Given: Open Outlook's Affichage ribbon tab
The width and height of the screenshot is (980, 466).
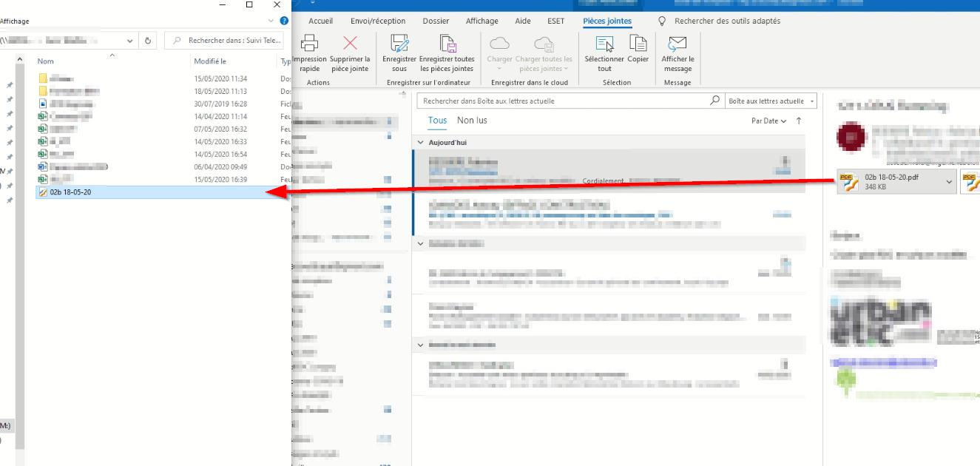Looking at the screenshot, I should (x=481, y=21).
